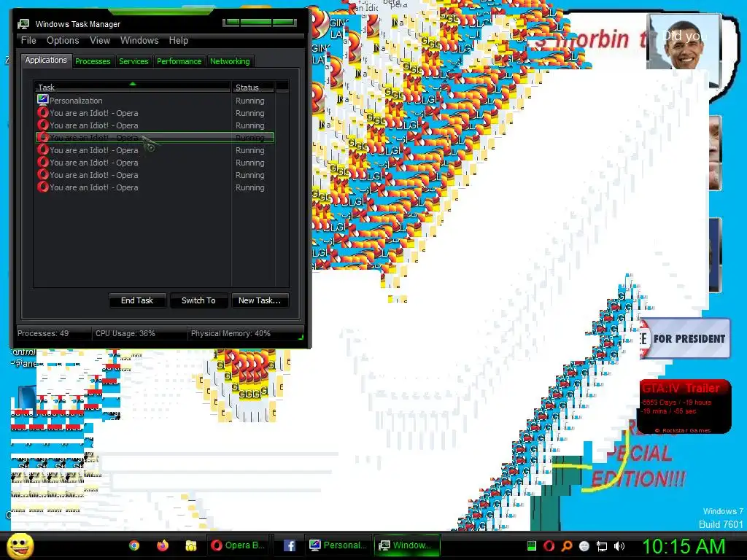
Task: Click the Opera icon in the system tray
Action: point(549,545)
